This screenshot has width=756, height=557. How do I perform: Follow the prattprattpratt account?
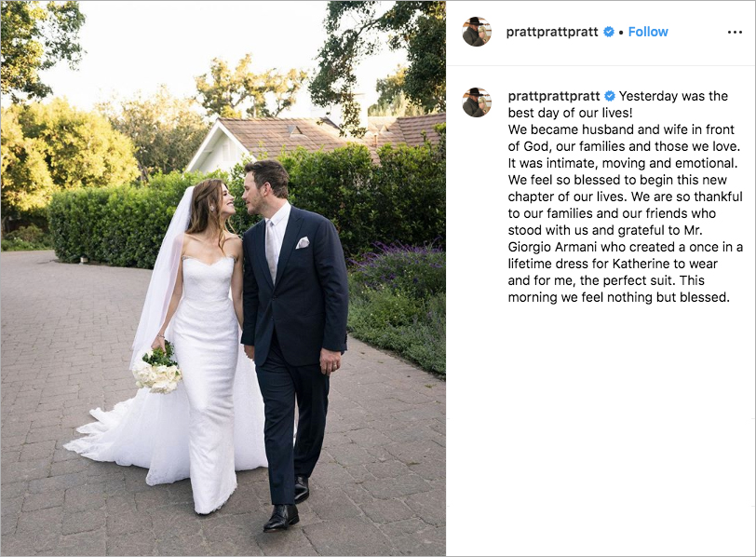pos(647,32)
